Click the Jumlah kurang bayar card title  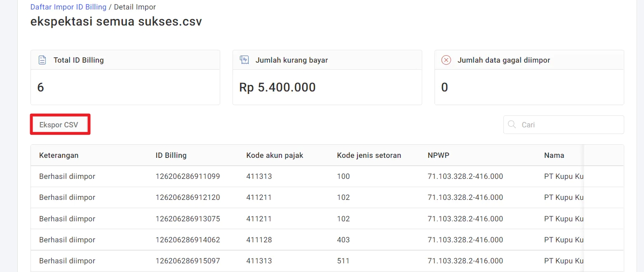click(291, 60)
